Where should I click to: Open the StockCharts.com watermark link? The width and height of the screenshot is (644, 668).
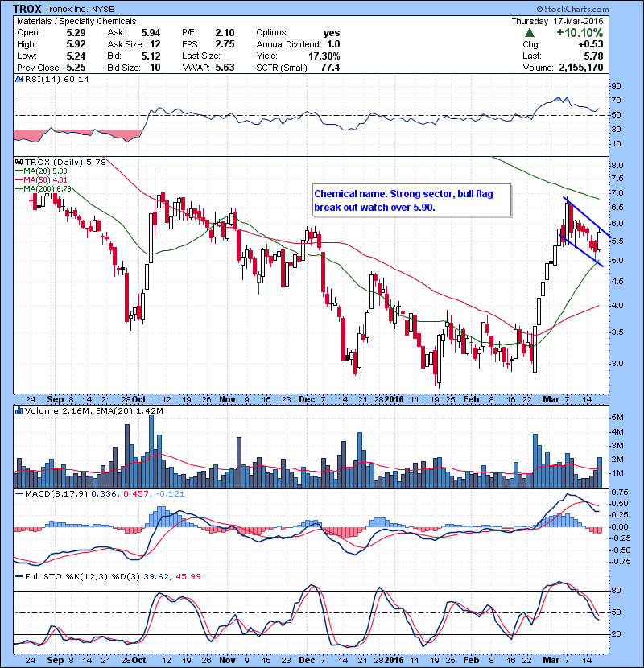(572, 9)
